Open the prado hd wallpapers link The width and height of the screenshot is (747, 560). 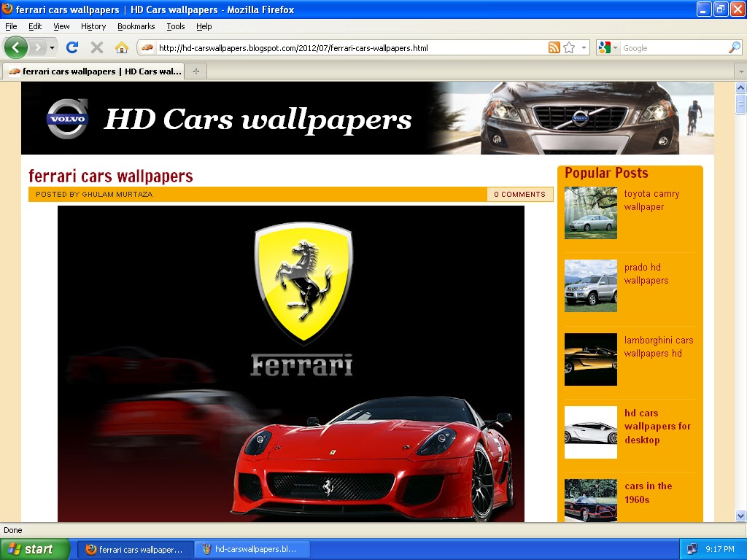pyautogui.click(x=646, y=274)
